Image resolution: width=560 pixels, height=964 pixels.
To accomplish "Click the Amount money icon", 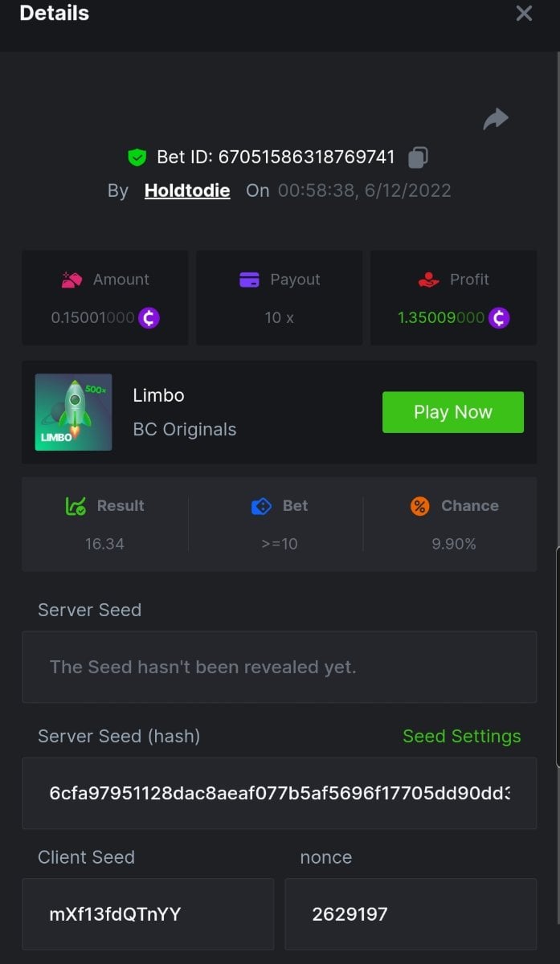I will pyautogui.click(x=72, y=280).
